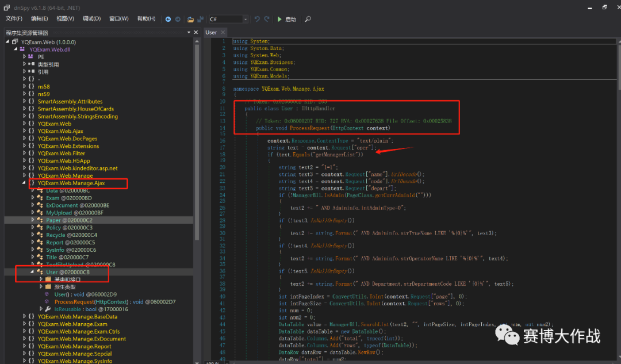Image resolution: width=621 pixels, height=364 pixels.
Task: Collapse the YQExam.Web.Manage.Ajax namespace
Action: click(x=24, y=183)
